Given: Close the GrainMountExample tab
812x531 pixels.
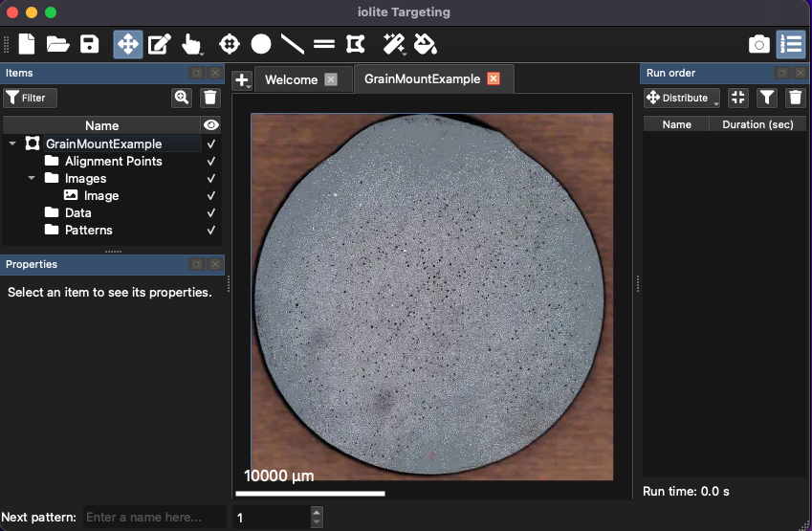Looking at the screenshot, I should coord(494,78).
